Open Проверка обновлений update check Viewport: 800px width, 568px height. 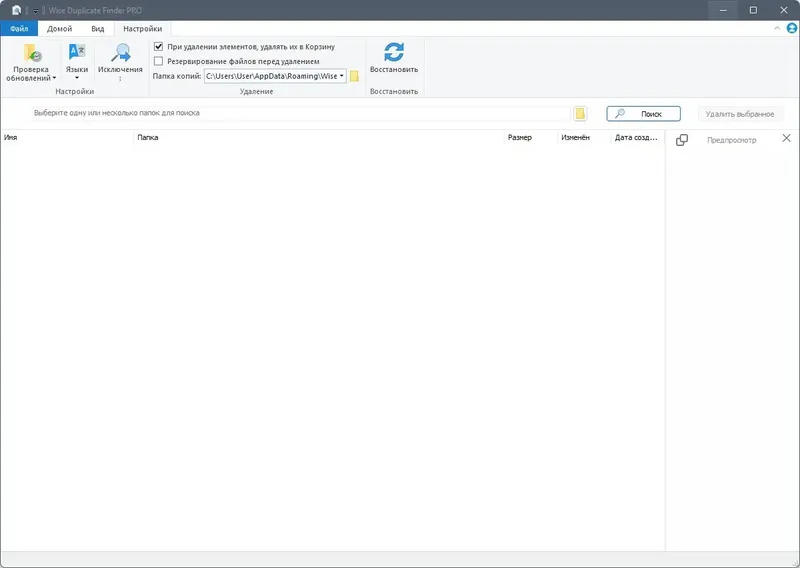pos(31,62)
